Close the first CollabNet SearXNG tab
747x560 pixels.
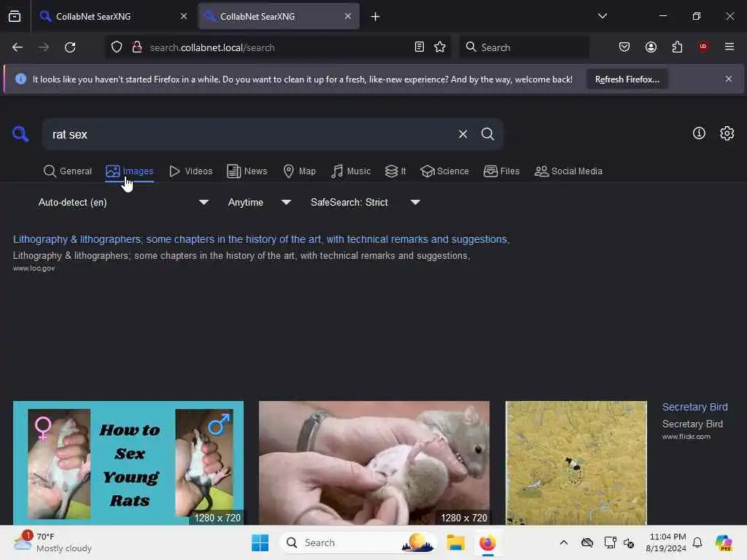[183, 16]
